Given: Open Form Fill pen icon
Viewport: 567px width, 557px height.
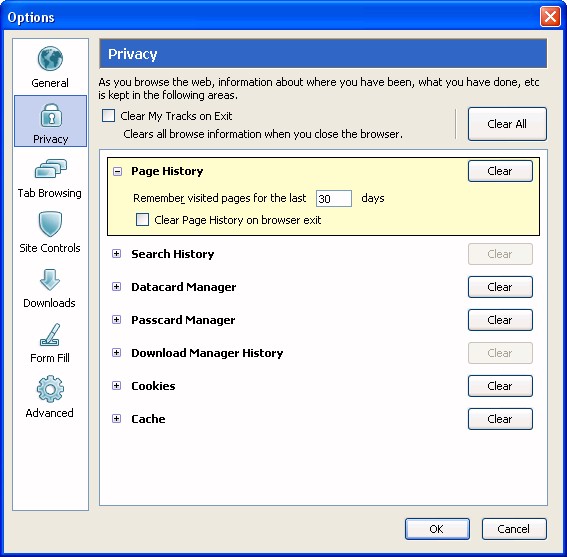Looking at the screenshot, I should [50, 335].
